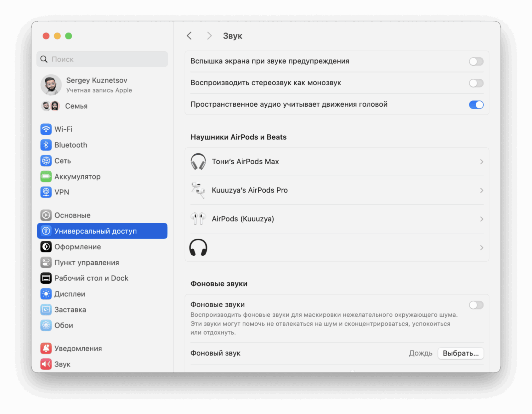Screen dimensions: 532x414
Task: Click the Звук speaker icon in sidebar
Action: coord(46,364)
